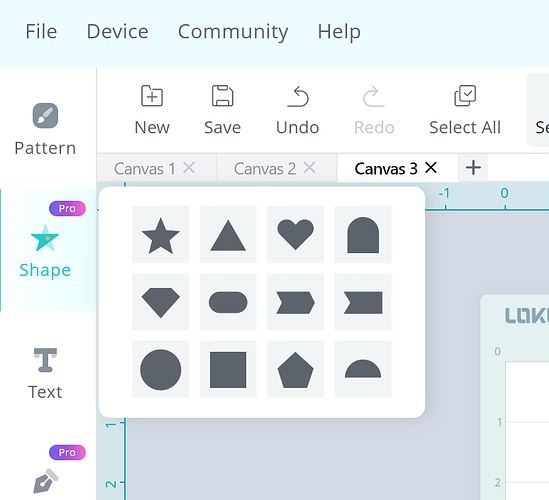Image resolution: width=549 pixels, height=500 pixels.
Task: Insert the flag banner shape
Action: 363,301
